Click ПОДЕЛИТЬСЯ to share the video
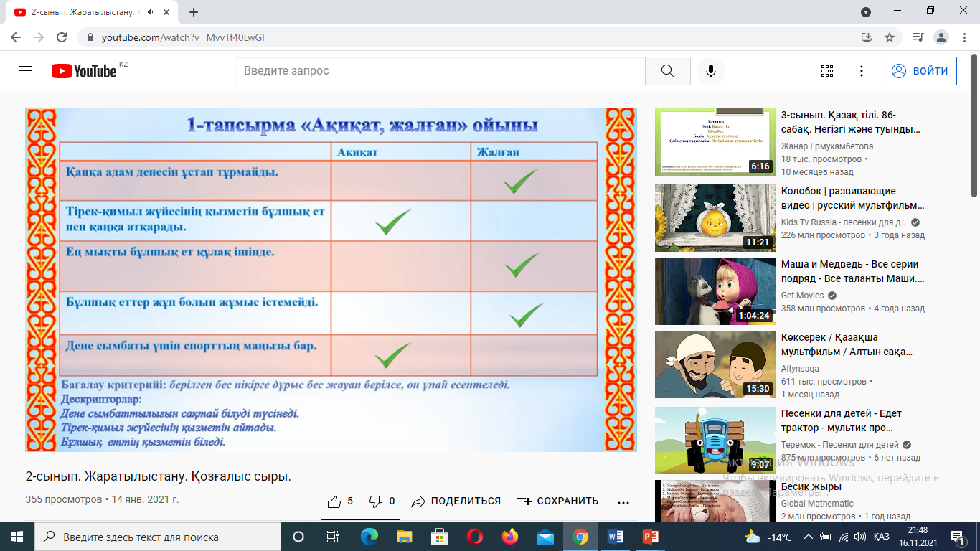 pyautogui.click(x=456, y=501)
